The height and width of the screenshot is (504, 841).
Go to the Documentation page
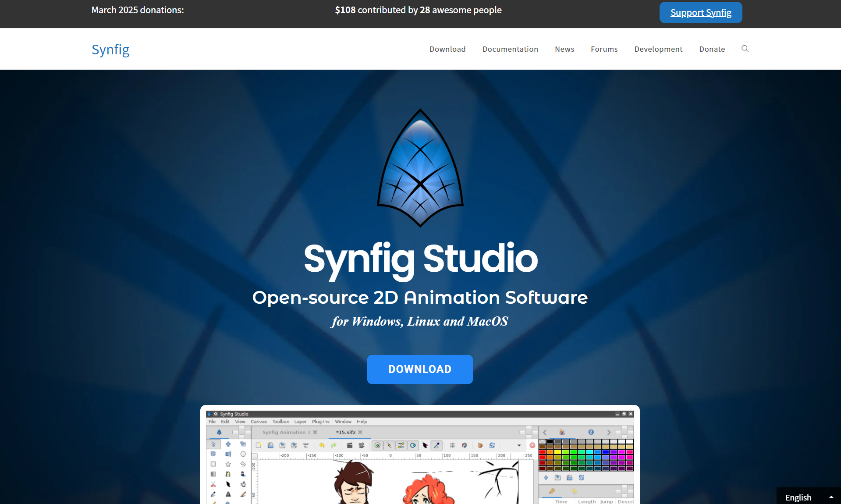click(x=510, y=49)
